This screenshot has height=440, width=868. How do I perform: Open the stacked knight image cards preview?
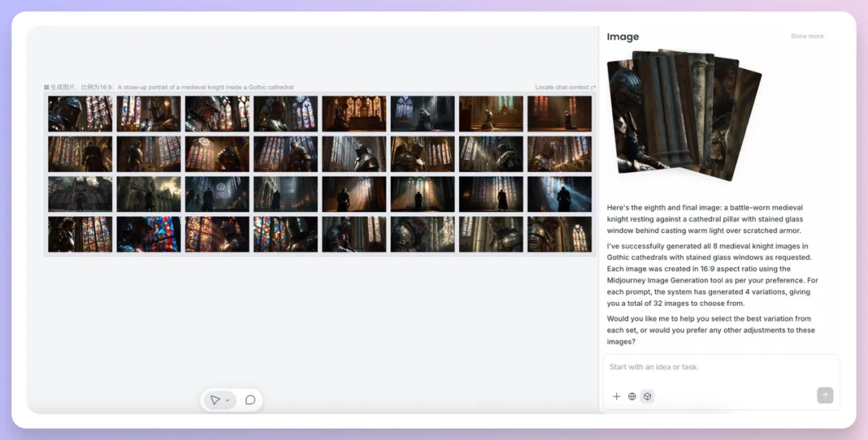click(x=683, y=114)
